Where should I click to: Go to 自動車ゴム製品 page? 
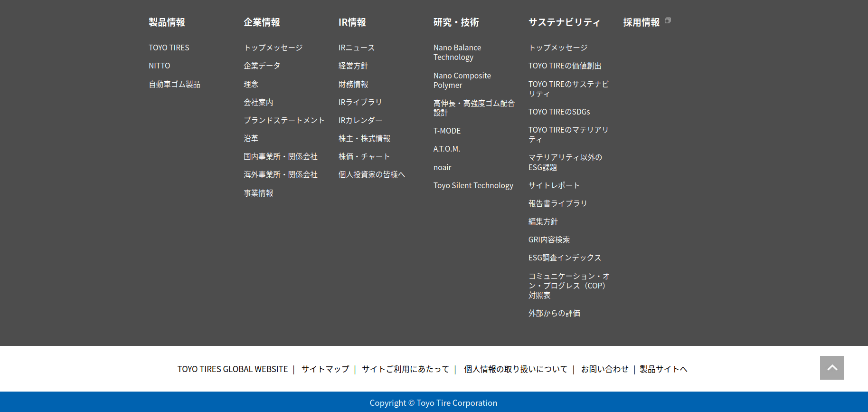[174, 84]
